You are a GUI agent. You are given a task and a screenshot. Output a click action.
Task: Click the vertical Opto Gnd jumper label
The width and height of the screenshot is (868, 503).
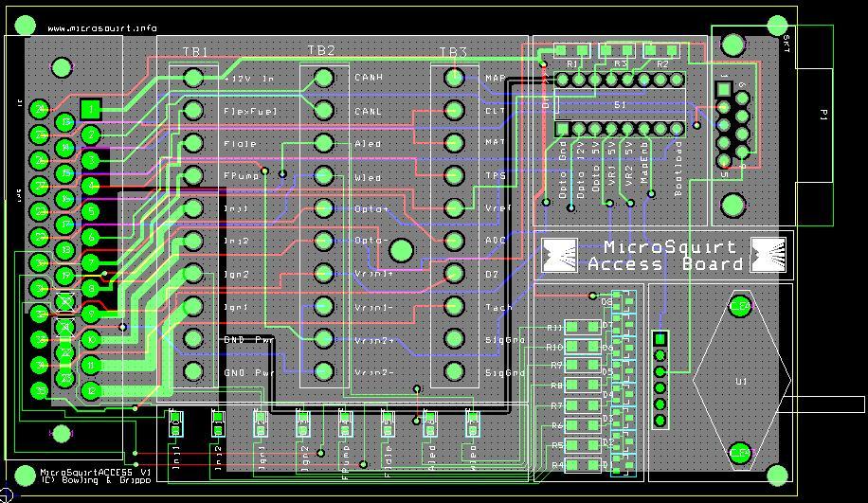[x=563, y=170]
